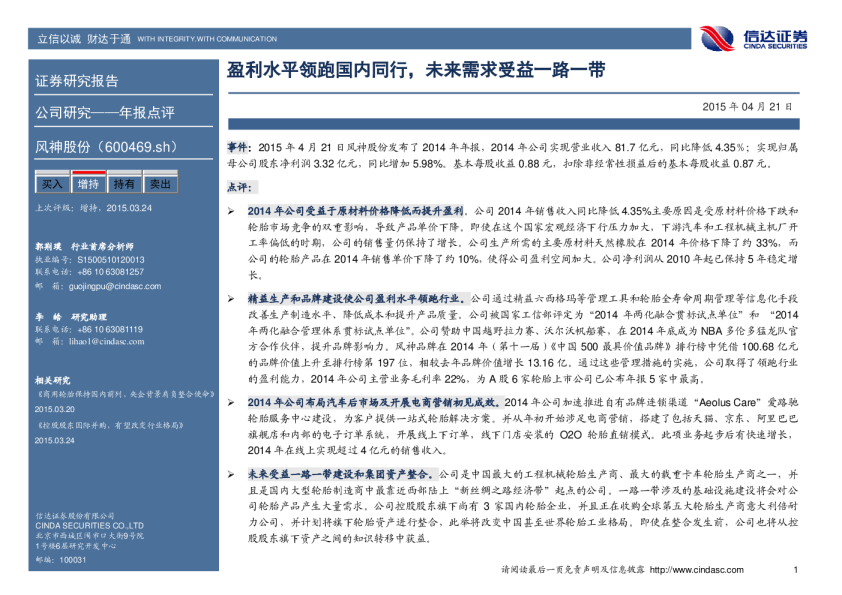Click the fourth bullet arrow before 未来受益
This screenshot has height=595, width=842.
[231, 472]
